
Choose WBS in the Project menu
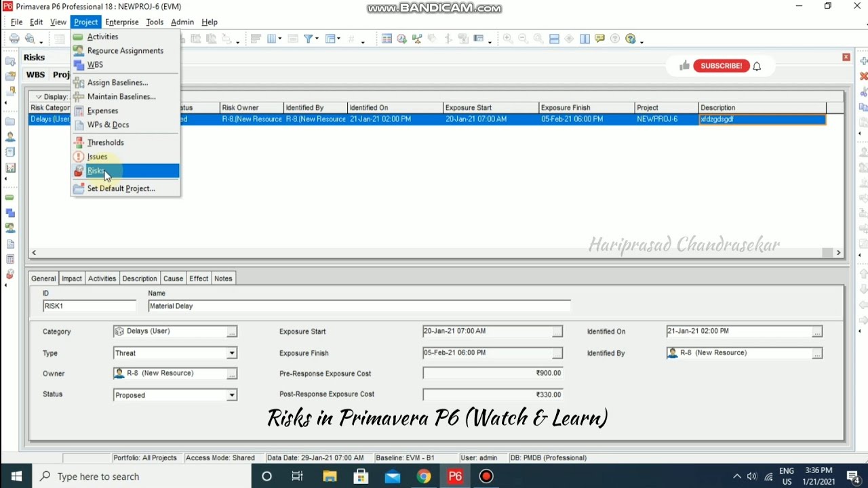coord(125,64)
